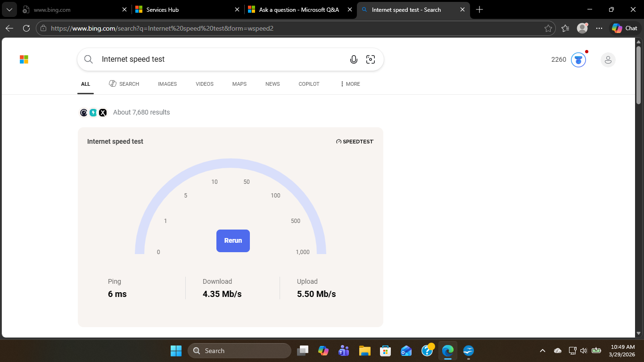Switch to the COPILOT tab

pyautogui.click(x=309, y=84)
